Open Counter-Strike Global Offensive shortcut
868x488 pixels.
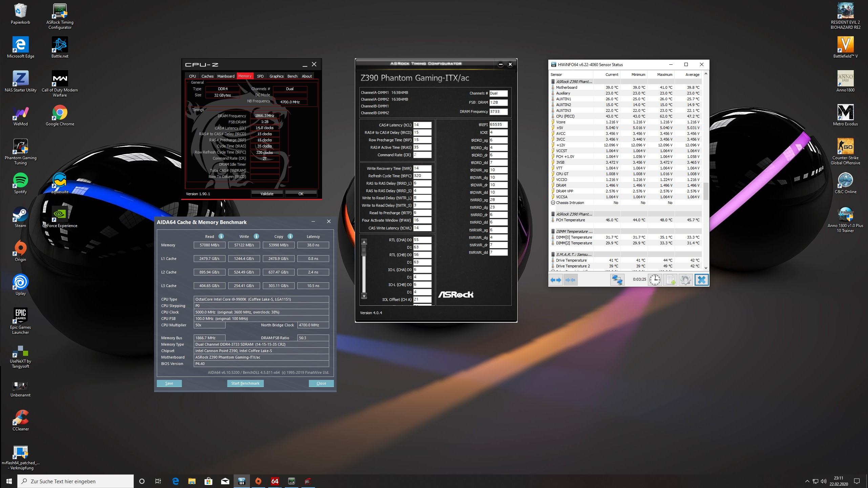click(x=845, y=152)
